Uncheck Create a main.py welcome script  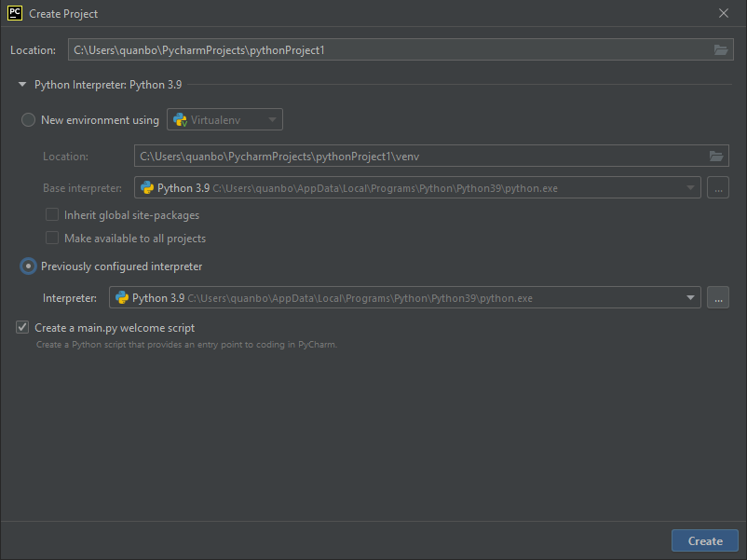[x=22, y=327]
